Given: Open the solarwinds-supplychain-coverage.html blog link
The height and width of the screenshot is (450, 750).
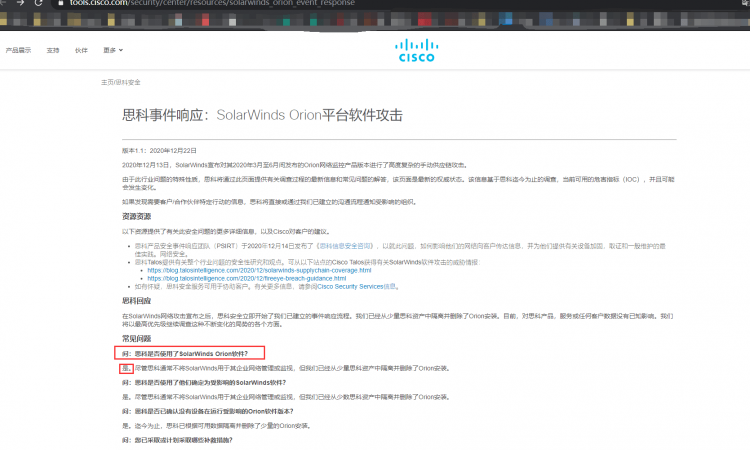Looking at the screenshot, I should 259,270.
